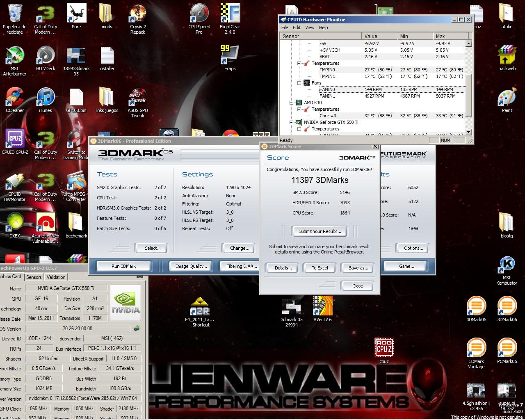The image size is (525, 420).
Task: Select the FANIN0 row in HWMonitor
Action: tap(373, 89)
